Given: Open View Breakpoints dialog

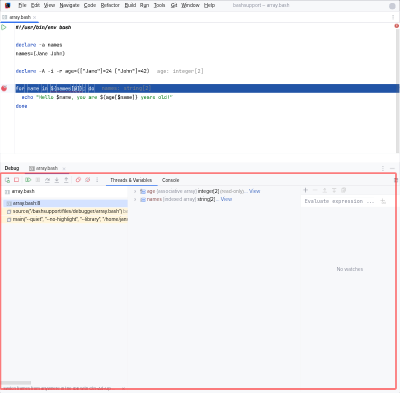Looking at the screenshot, I should point(78,180).
